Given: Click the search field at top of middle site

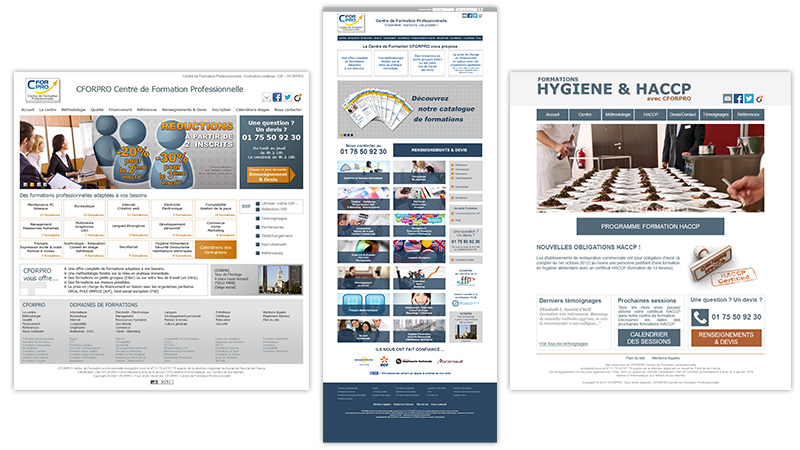Looking at the screenshot, I should (x=443, y=9).
